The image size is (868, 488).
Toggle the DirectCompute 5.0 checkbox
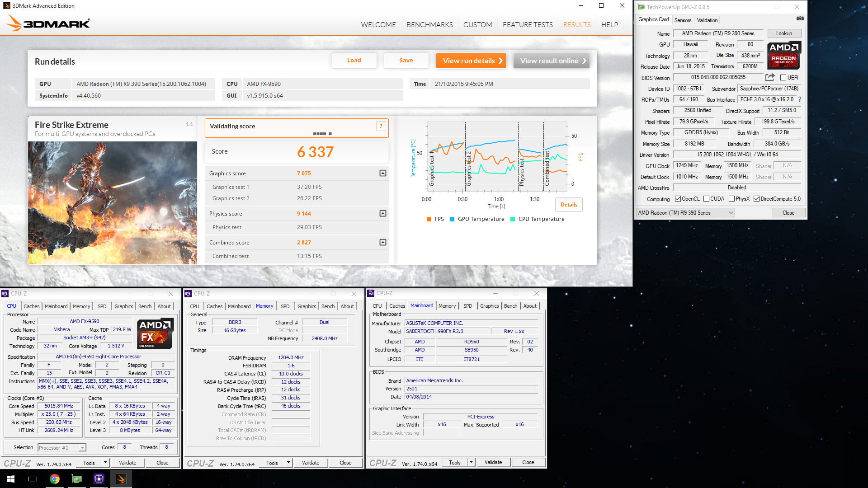coord(756,199)
